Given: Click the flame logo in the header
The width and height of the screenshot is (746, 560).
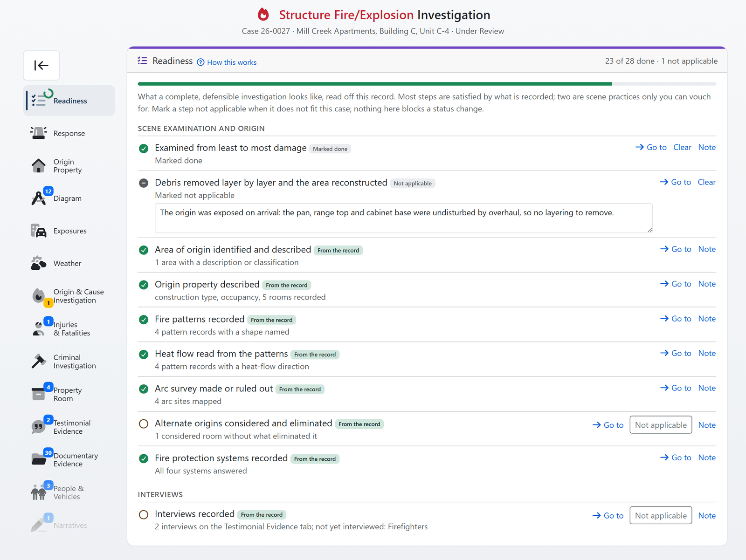Looking at the screenshot, I should pyautogui.click(x=263, y=15).
